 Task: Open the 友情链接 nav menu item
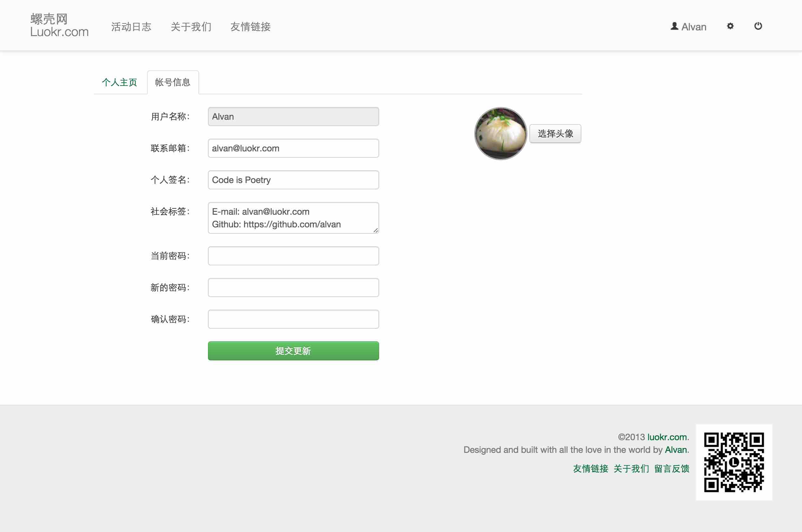(x=250, y=27)
